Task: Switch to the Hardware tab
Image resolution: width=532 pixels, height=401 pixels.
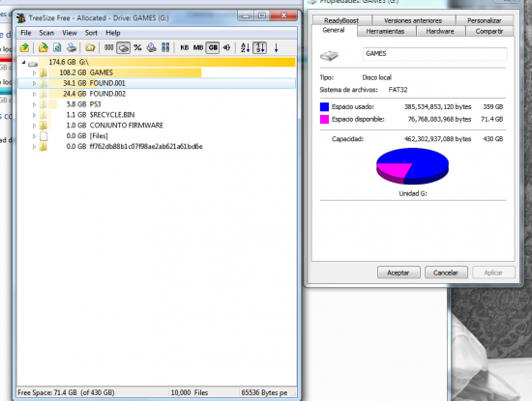Action: (440, 31)
